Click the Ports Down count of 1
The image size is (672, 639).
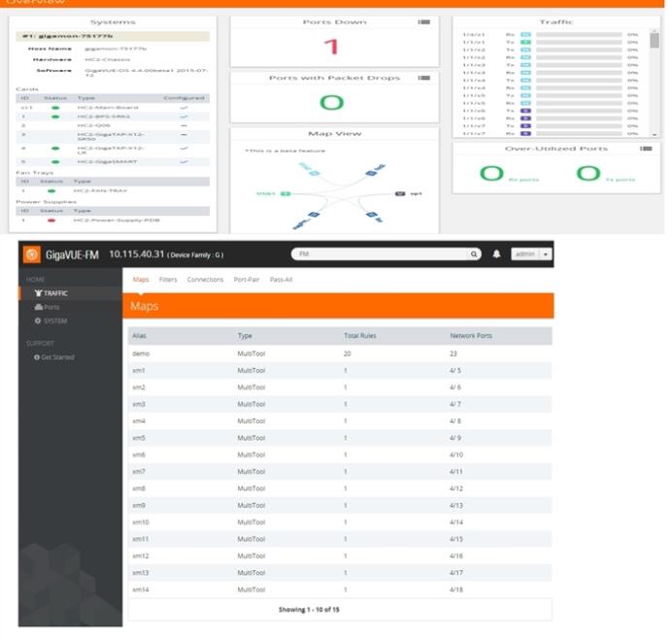point(331,48)
